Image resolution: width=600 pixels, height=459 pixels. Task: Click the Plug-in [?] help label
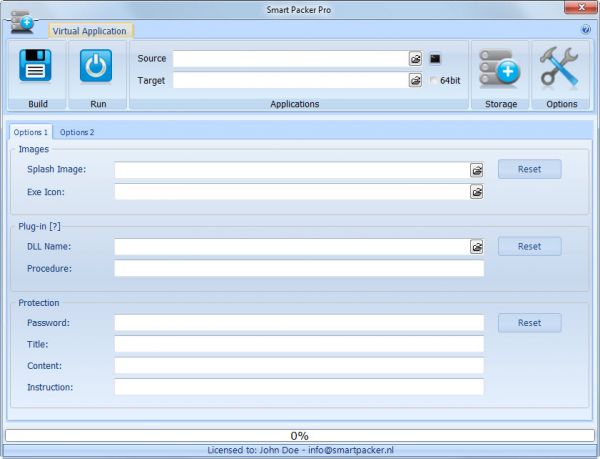[x=39, y=226]
